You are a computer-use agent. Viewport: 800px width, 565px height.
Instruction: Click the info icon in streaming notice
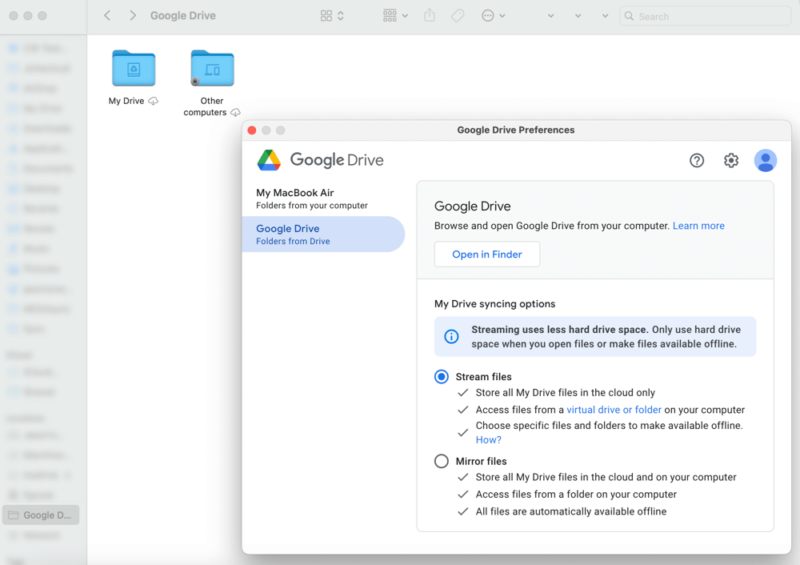tap(451, 336)
